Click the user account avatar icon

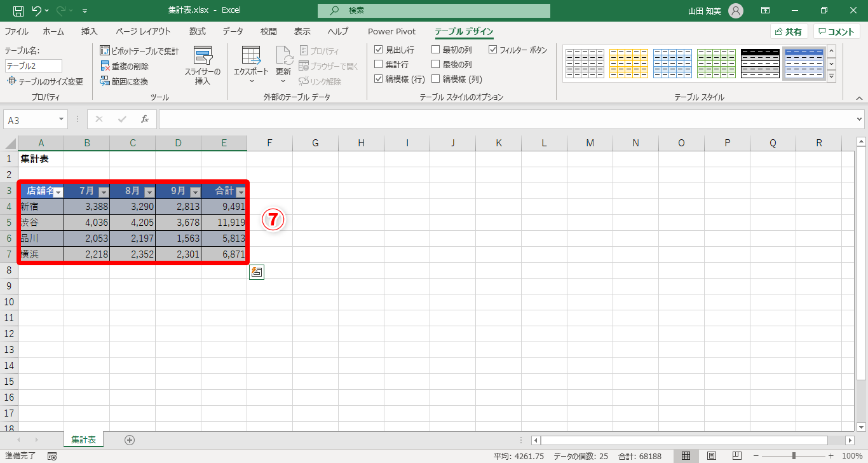tap(736, 11)
